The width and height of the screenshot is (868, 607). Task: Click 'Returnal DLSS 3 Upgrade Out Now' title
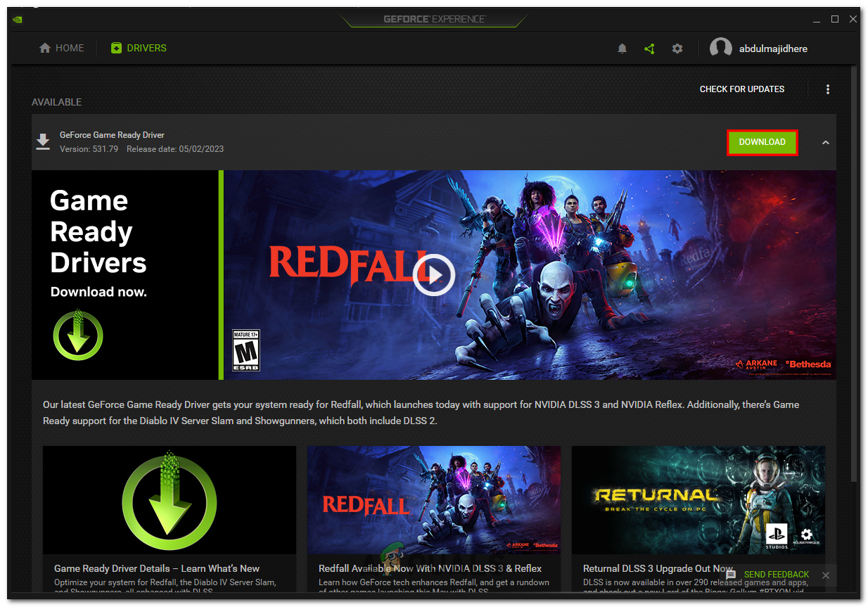click(658, 568)
